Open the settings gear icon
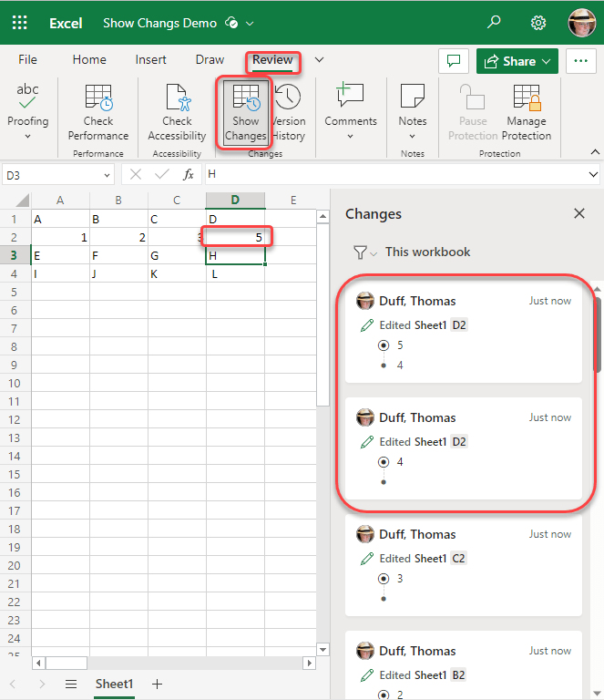Screen dimensions: 604x700 538,23
